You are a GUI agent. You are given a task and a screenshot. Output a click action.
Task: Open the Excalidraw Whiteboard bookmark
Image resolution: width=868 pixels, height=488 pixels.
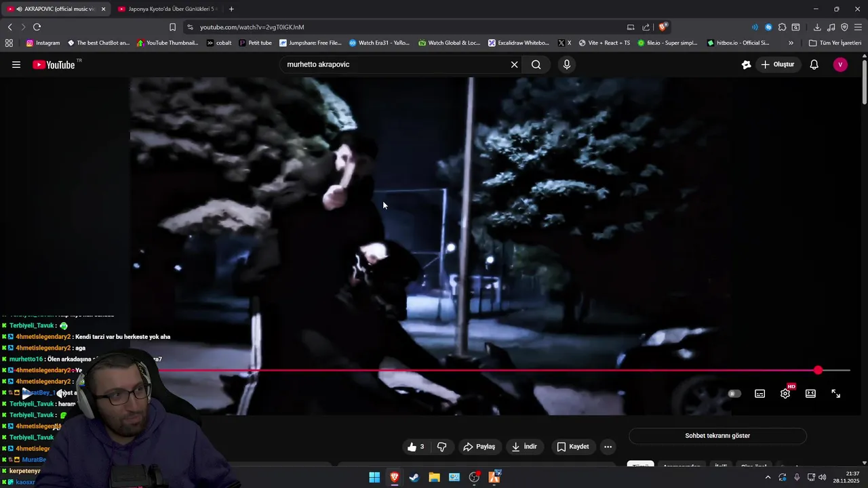tap(519, 43)
